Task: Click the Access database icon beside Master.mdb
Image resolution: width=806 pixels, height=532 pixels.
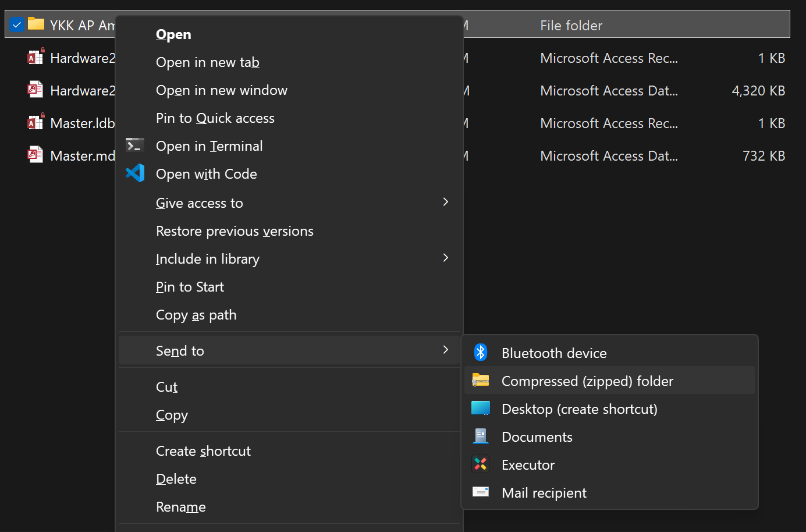Action: pyautogui.click(x=35, y=155)
